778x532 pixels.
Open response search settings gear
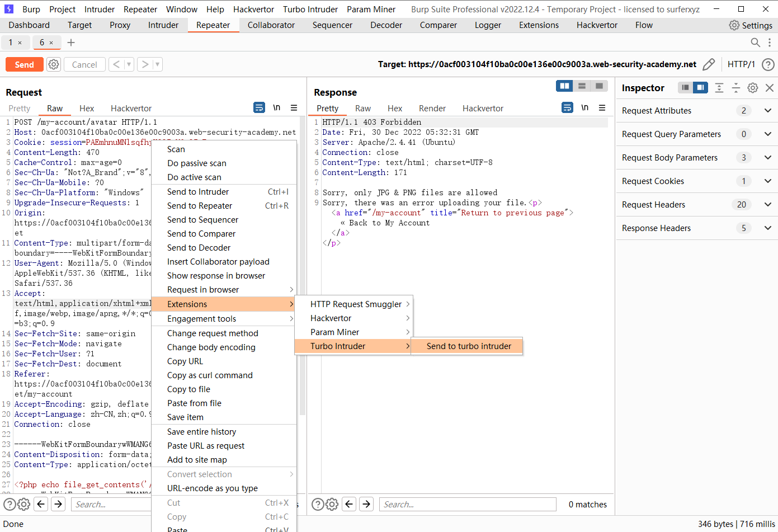pyautogui.click(x=332, y=504)
